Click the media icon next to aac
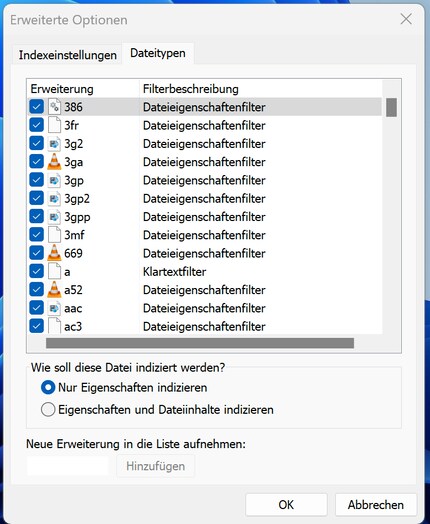 coord(54,308)
